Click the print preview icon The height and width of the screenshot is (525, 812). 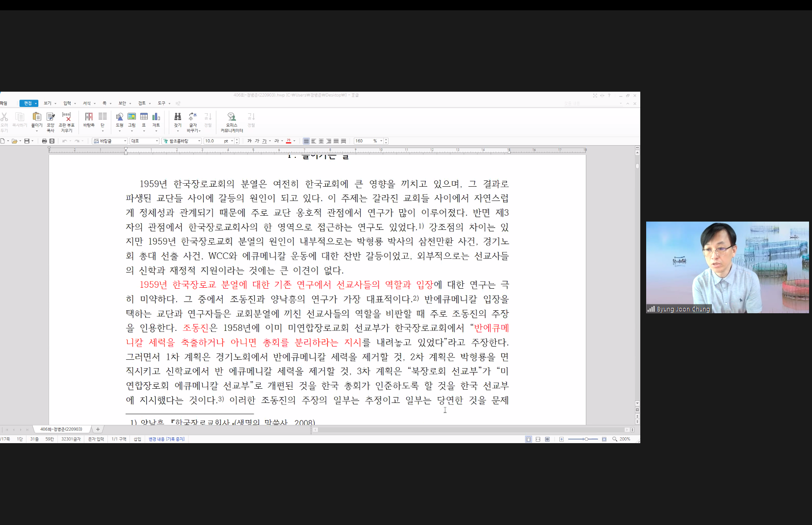pyautogui.click(x=52, y=141)
